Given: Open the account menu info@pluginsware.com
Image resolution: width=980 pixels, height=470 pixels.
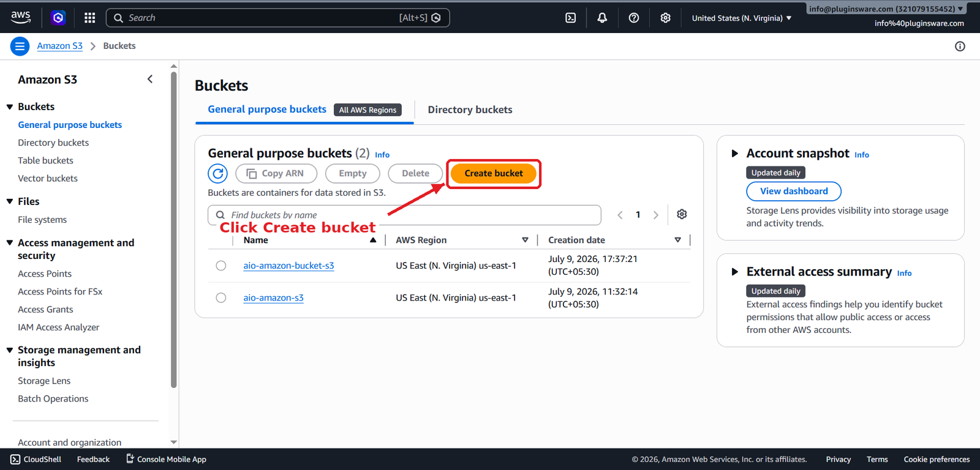Looking at the screenshot, I should 886,9.
